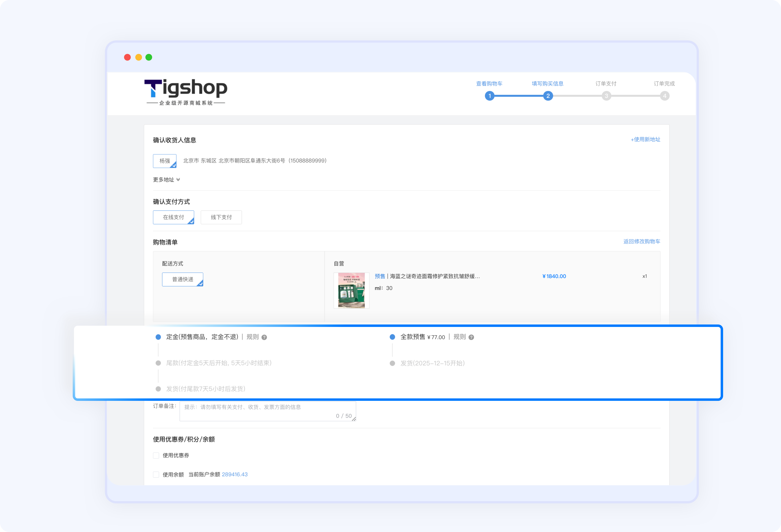781x532 pixels.
Task: Enable the 使用余额 checkbox
Action: (156, 475)
